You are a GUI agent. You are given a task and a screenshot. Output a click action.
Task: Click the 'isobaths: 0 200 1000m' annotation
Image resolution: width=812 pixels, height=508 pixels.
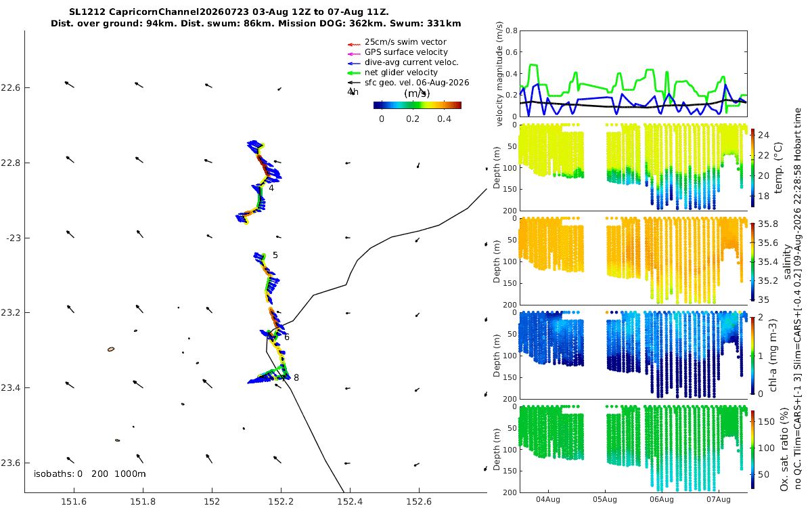(x=89, y=473)
